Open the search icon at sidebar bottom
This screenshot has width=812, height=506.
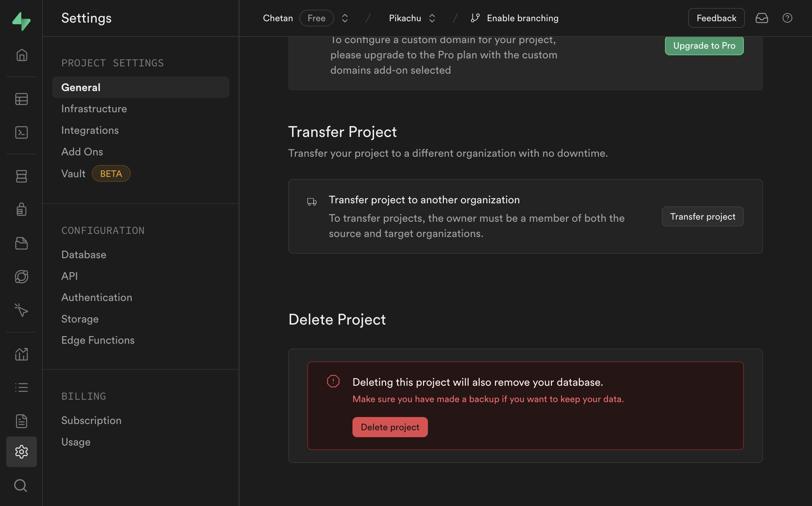[21, 485]
